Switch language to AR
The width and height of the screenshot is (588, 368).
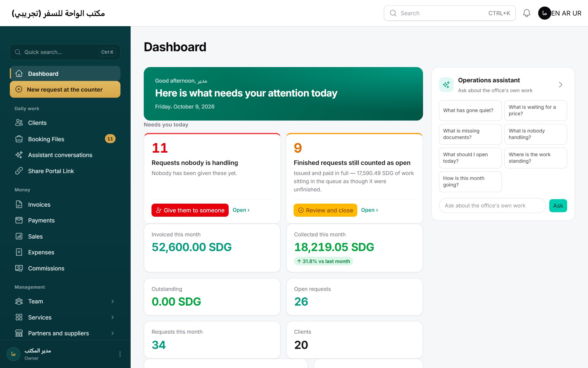566,13
